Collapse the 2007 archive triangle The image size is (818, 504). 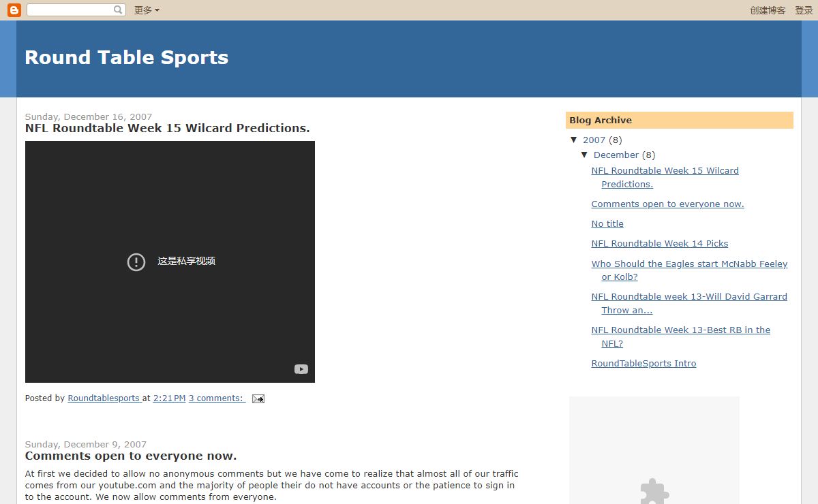point(574,140)
